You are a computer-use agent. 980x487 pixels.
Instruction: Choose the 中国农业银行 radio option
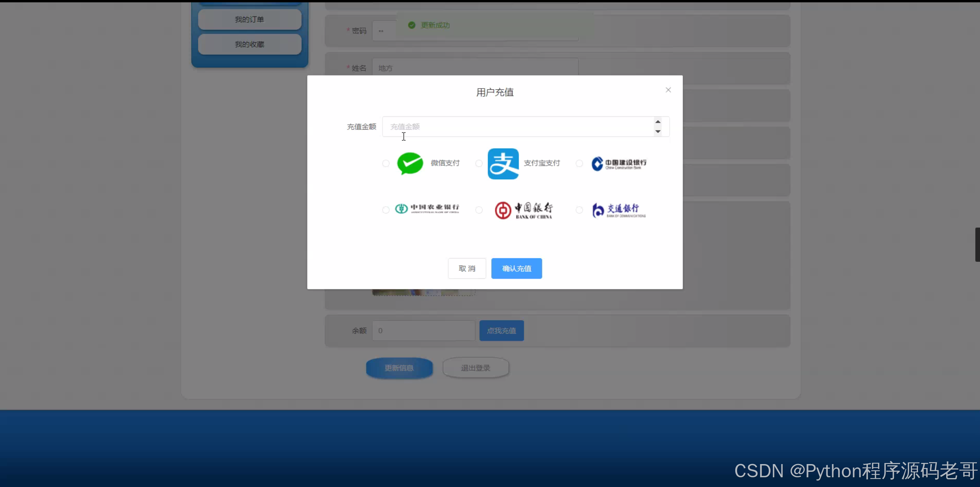click(x=386, y=210)
